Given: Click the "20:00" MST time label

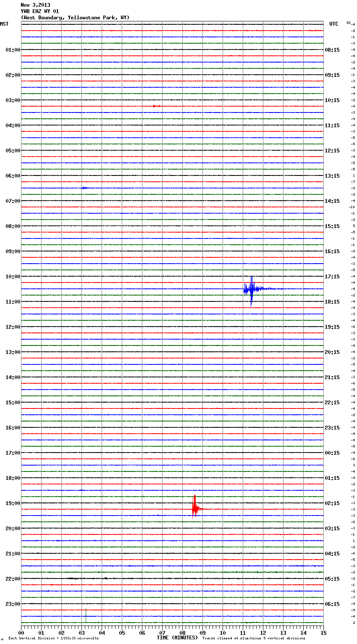Looking at the screenshot, I should [13, 529].
